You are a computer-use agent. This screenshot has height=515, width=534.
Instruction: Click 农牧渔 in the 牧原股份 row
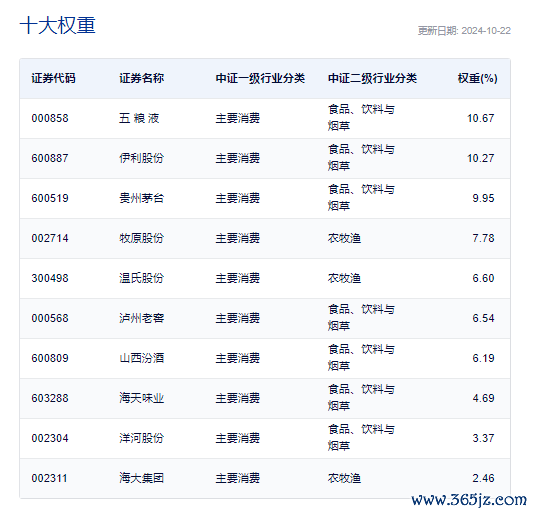point(344,238)
